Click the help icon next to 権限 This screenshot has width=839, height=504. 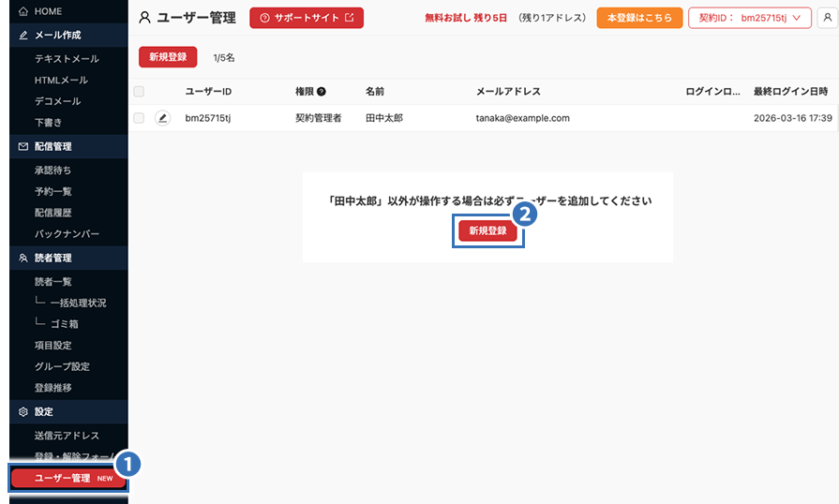point(321,92)
